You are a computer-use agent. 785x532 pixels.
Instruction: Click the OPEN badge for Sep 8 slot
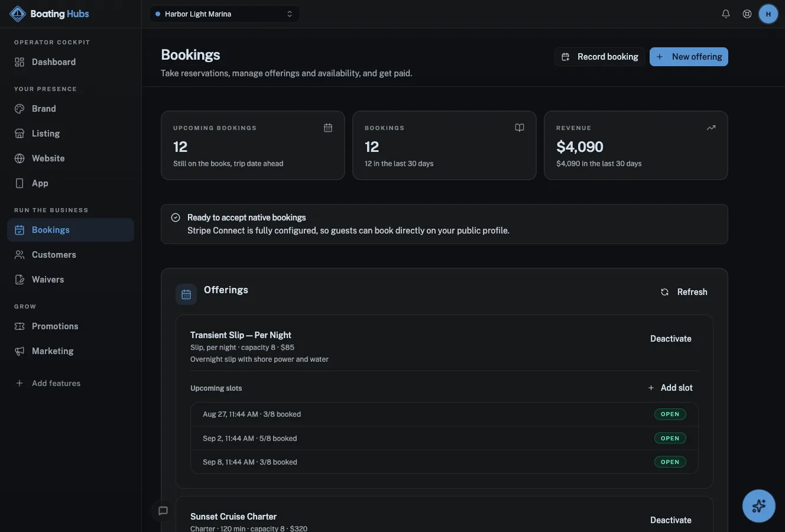[x=670, y=462]
